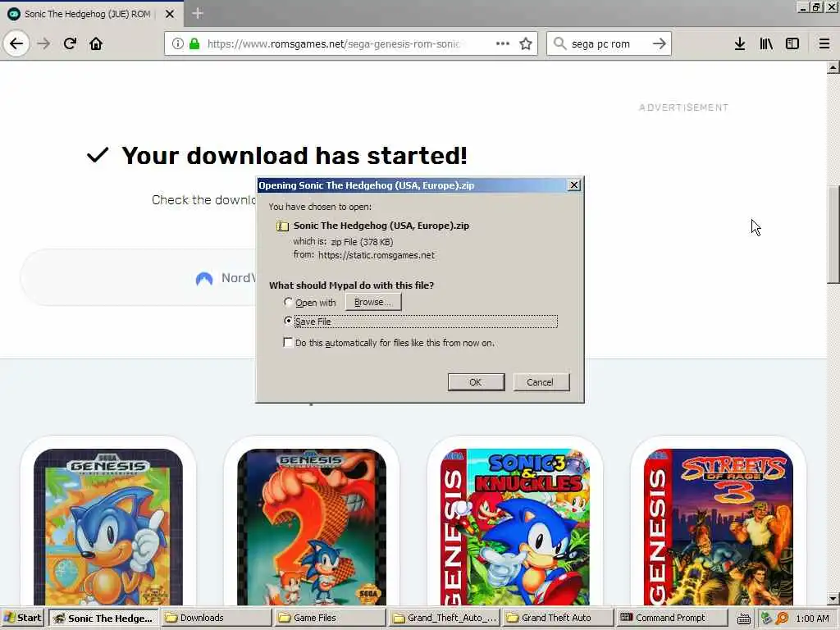Show site information icon in address bar
This screenshot has height=630, width=840.
click(x=178, y=43)
